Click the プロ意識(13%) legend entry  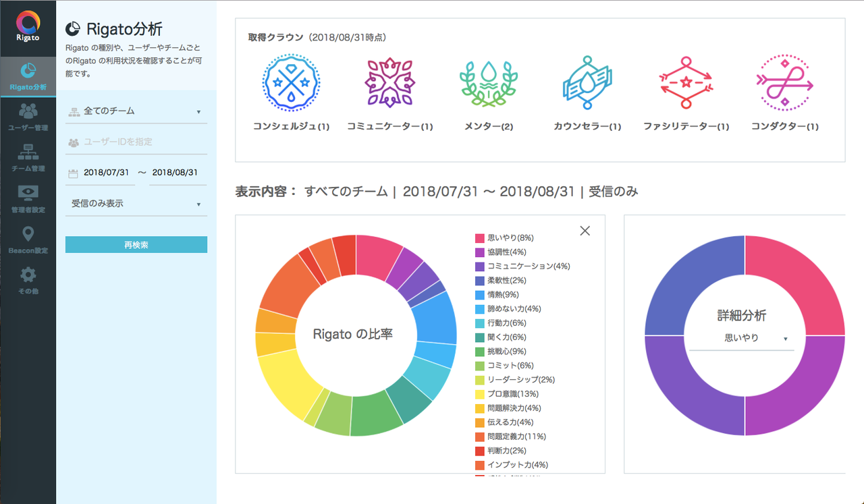507,394
